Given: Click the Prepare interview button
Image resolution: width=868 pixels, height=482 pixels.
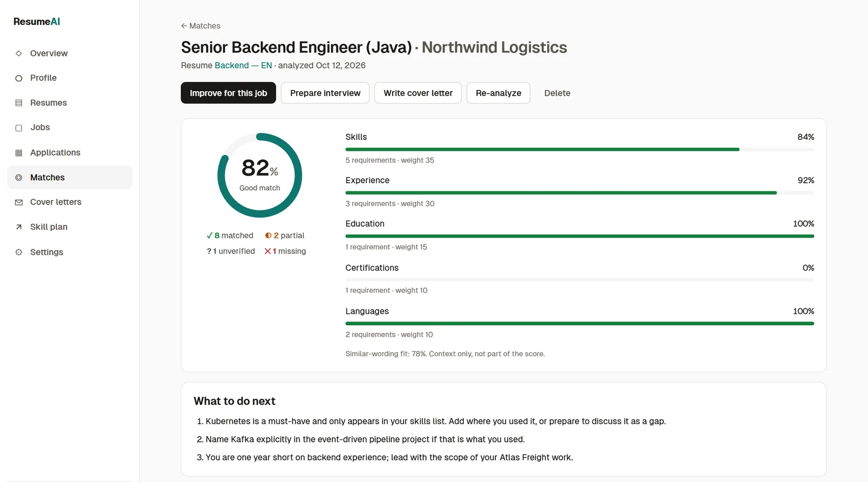Looking at the screenshot, I should (325, 93).
